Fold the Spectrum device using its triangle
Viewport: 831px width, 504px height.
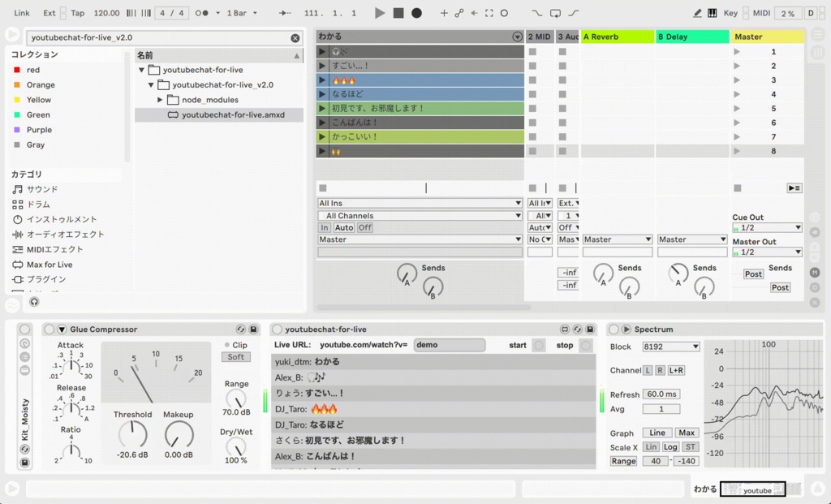point(626,330)
